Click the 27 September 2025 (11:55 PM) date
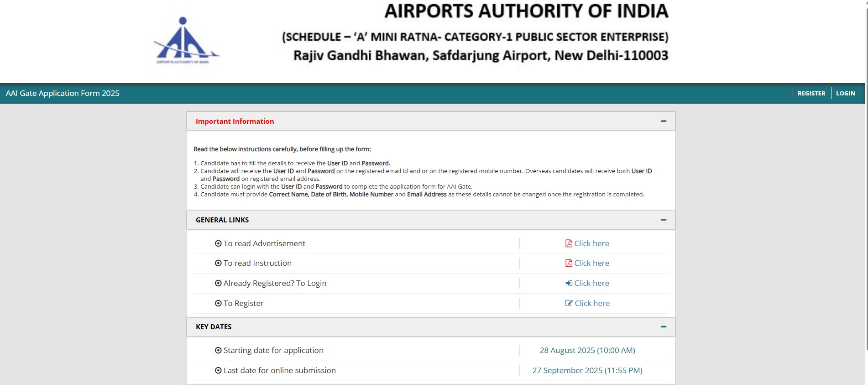 coord(587,370)
